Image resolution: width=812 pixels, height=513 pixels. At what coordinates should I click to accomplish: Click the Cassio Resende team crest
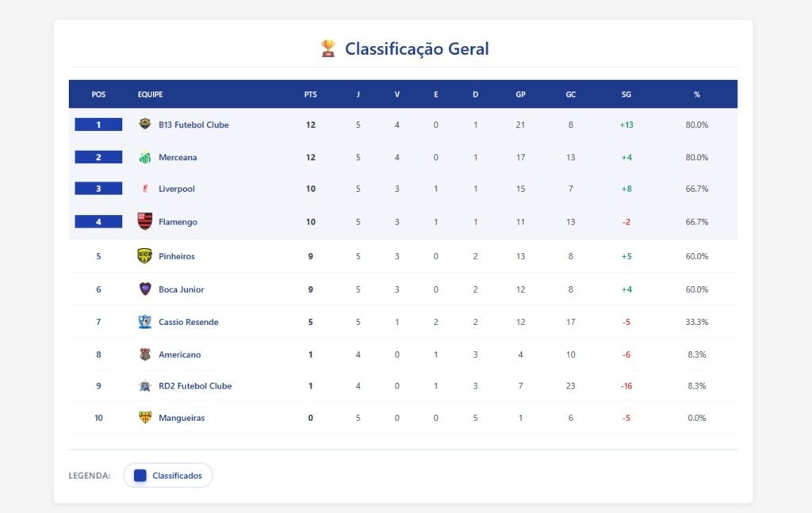(x=144, y=322)
